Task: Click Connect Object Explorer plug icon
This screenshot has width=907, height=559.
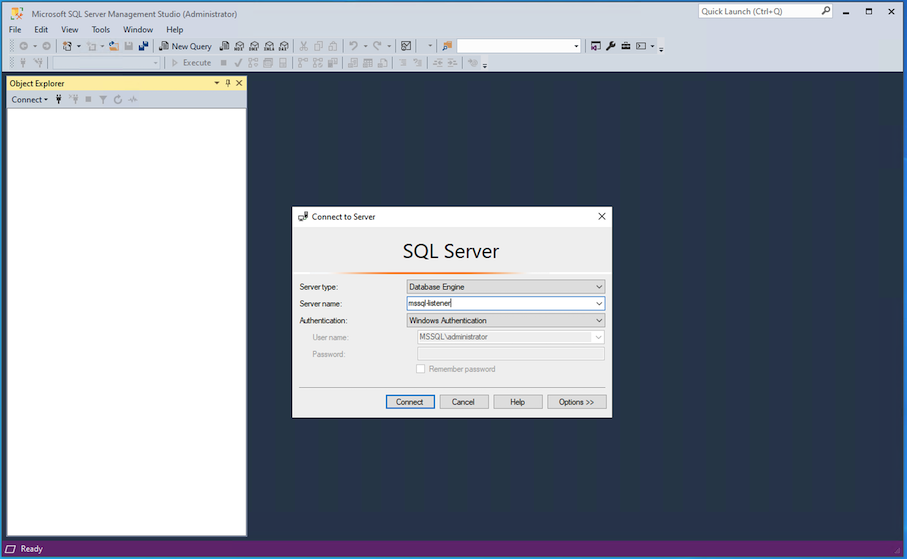Action: coord(58,100)
